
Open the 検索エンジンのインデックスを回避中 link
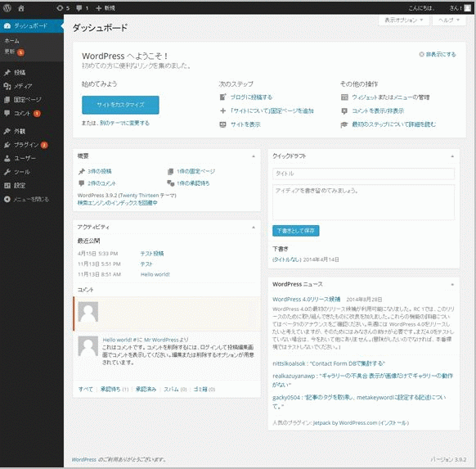click(x=118, y=203)
